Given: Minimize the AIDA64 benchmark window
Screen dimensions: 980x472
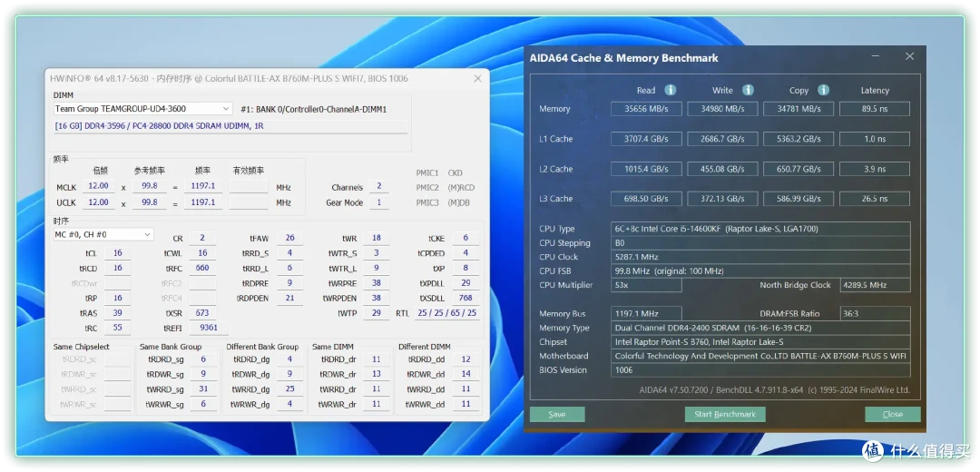Looking at the screenshot, I should tap(877, 56).
